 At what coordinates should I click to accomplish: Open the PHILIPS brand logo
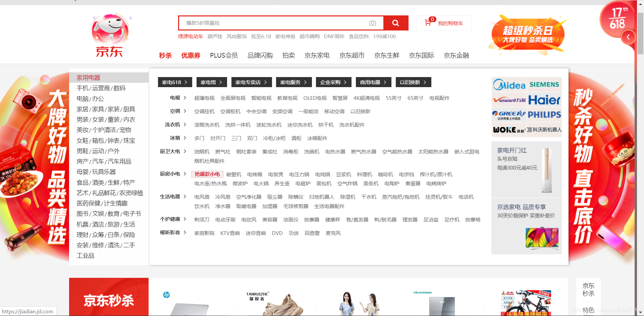tap(544, 115)
